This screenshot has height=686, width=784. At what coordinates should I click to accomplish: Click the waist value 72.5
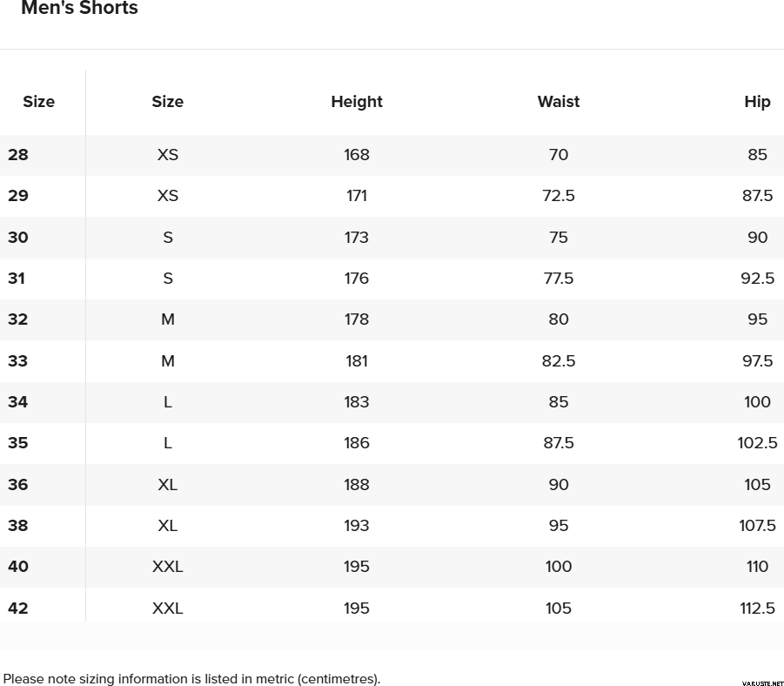coord(559,196)
